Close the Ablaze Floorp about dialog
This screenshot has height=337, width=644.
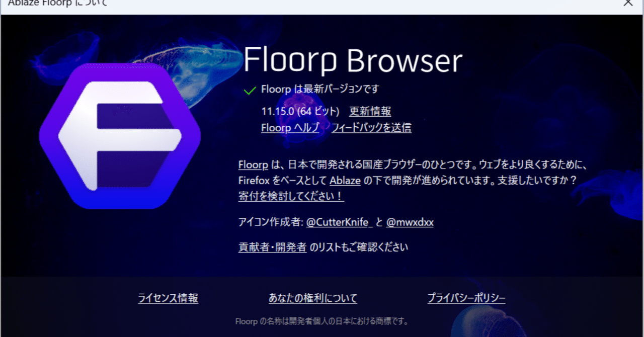point(628,3)
